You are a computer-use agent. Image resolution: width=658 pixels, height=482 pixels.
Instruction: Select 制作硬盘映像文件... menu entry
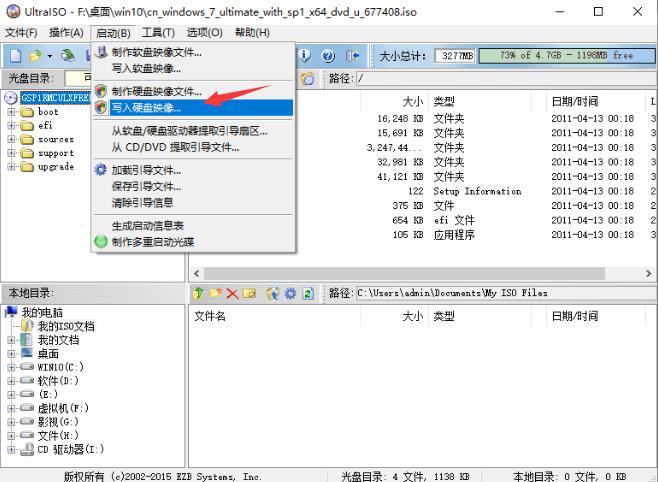coord(193,91)
